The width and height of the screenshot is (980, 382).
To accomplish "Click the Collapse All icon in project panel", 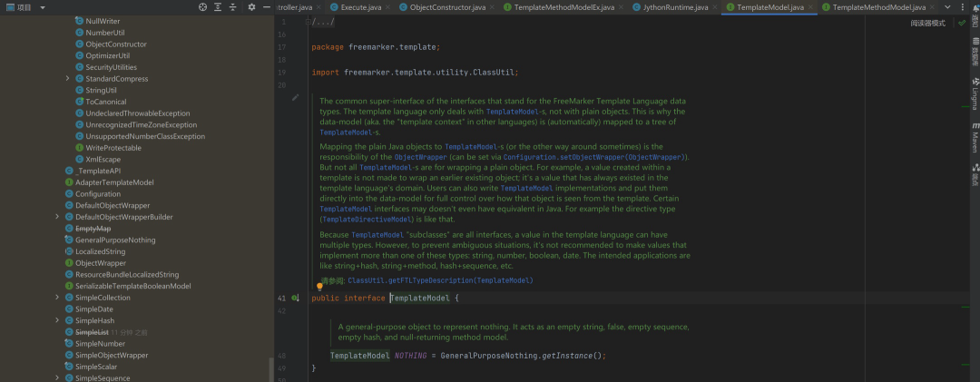I will 232,7.
